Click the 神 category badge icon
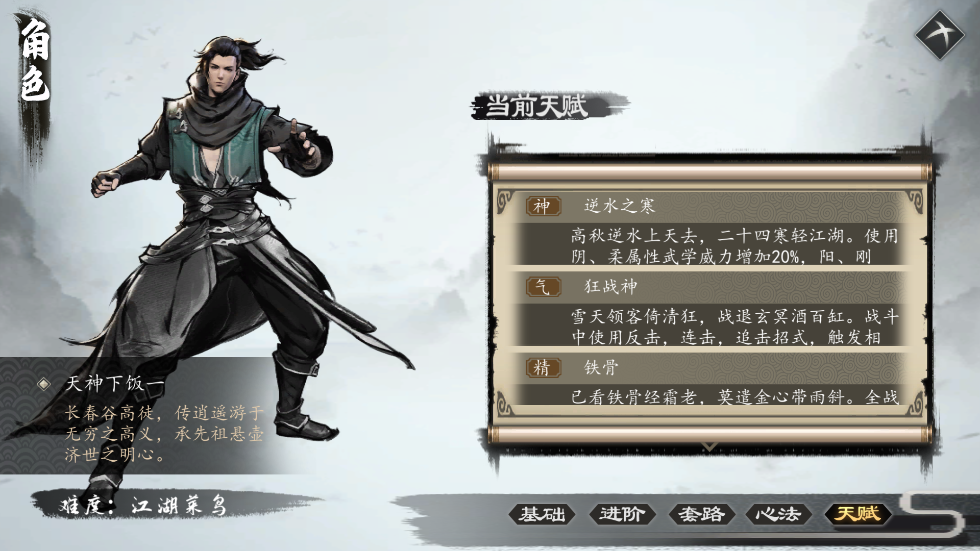980x551 pixels. coord(543,206)
